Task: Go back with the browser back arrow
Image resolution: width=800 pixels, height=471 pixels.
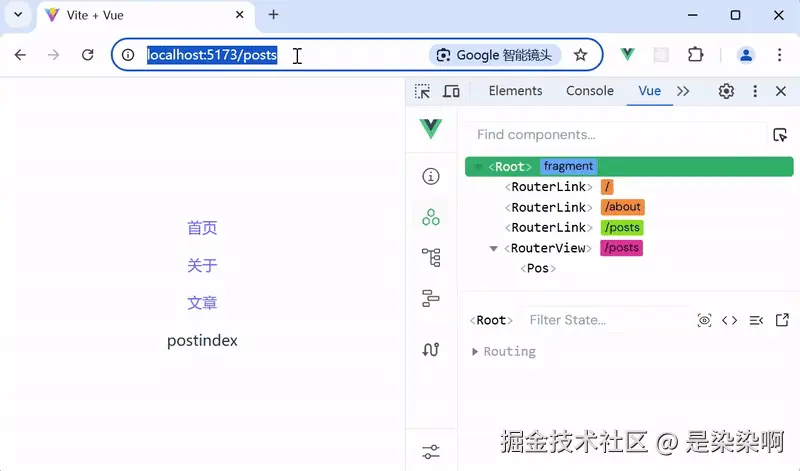Action: 20,55
